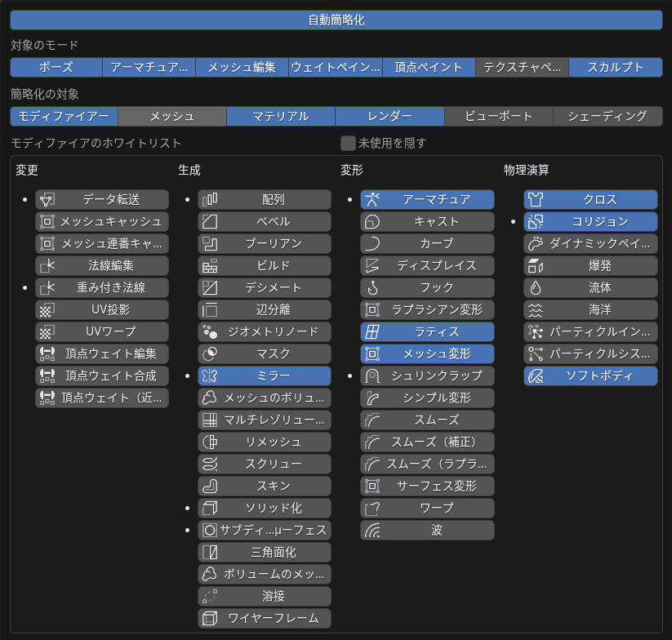The width and height of the screenshot is (672, 640).
Task: Click the 配列 array modifier icon
Action: coord(210,200)
